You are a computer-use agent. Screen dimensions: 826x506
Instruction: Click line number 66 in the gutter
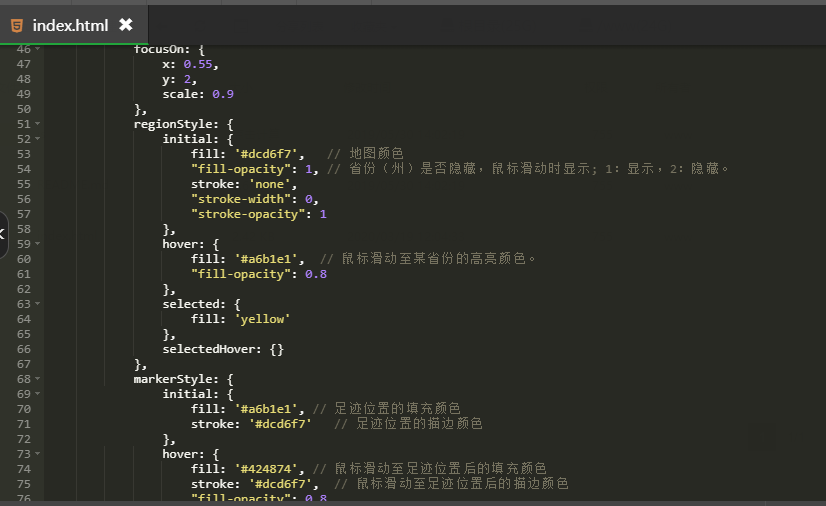[x=23, y=349]
